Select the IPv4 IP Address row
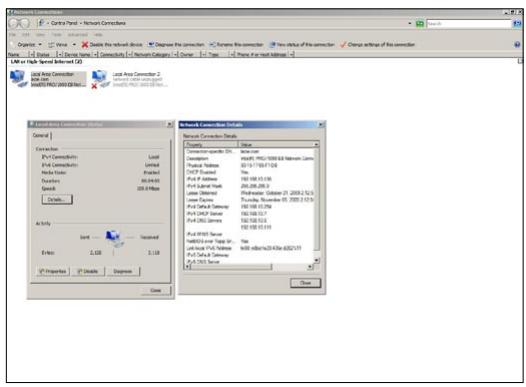Screen dimensions: 526x387 (249, 179)
